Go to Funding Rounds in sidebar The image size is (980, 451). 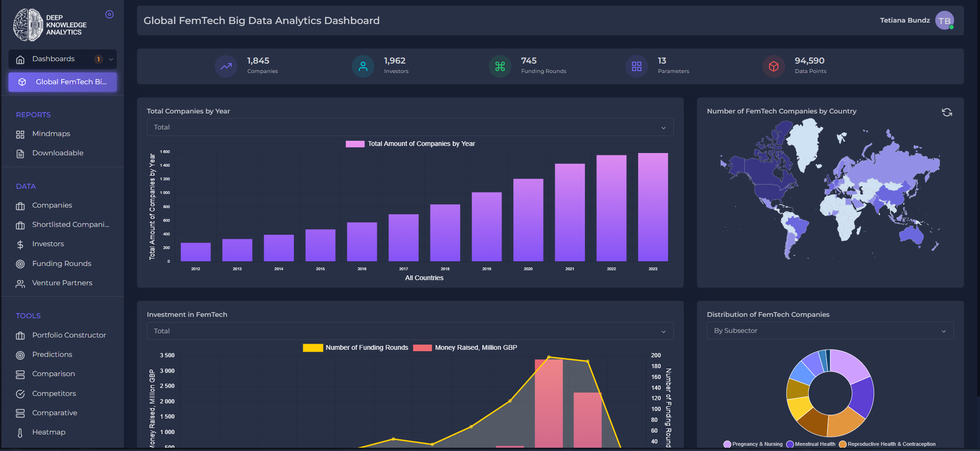[61, 264]
